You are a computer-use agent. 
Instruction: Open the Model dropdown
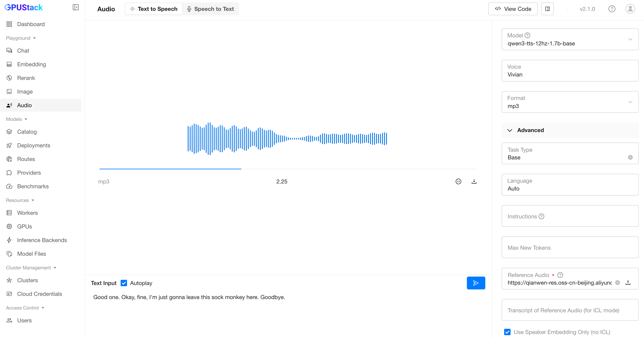click(x=570, y=40)
